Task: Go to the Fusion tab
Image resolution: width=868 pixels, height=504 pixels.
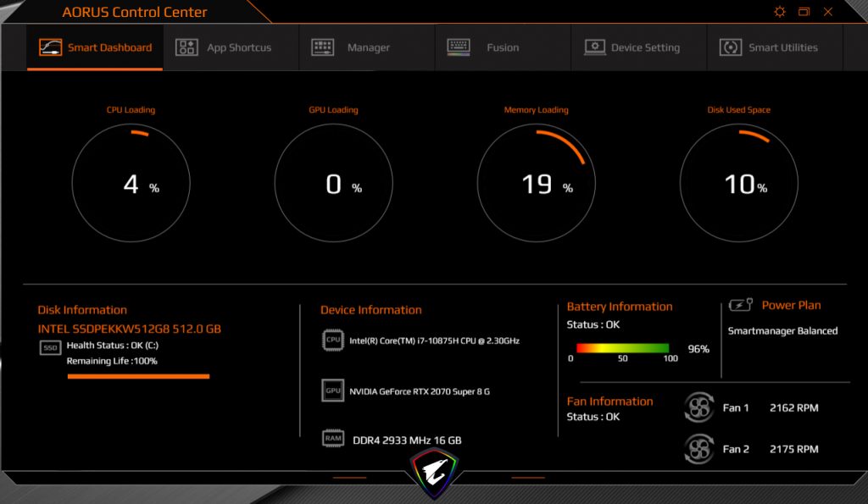Action: click(x=503, y=47)
